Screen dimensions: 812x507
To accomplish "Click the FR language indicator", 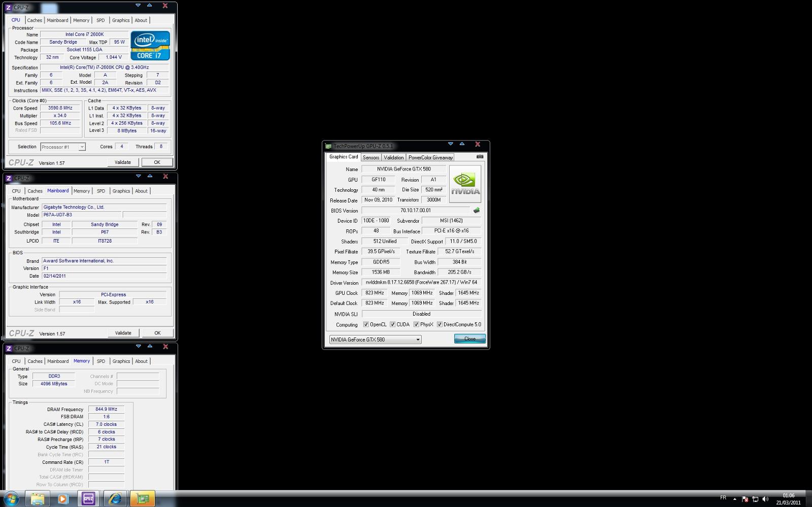I will coord(723,498).
